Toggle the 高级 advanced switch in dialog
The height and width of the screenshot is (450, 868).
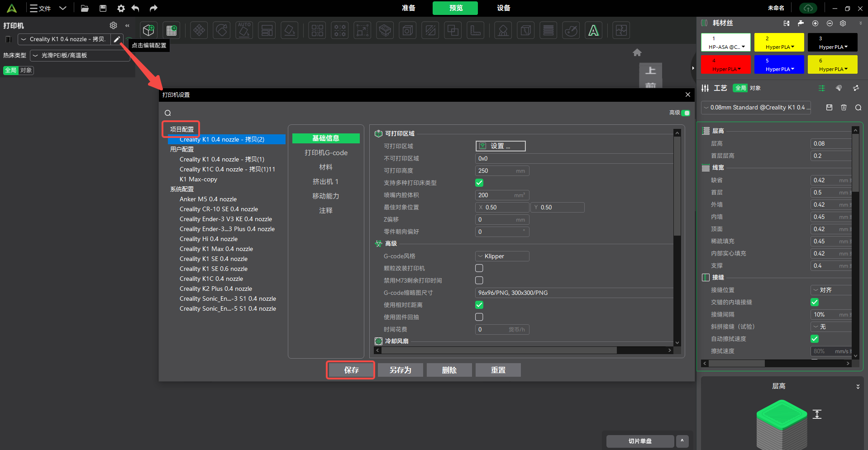686,113
